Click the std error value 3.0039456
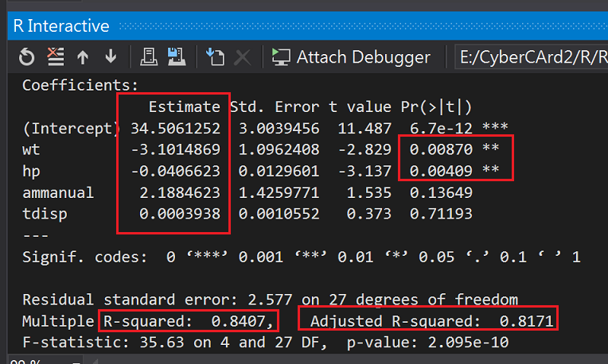The image size is (608, 364). pyautogui.click(x=279, y=129)
